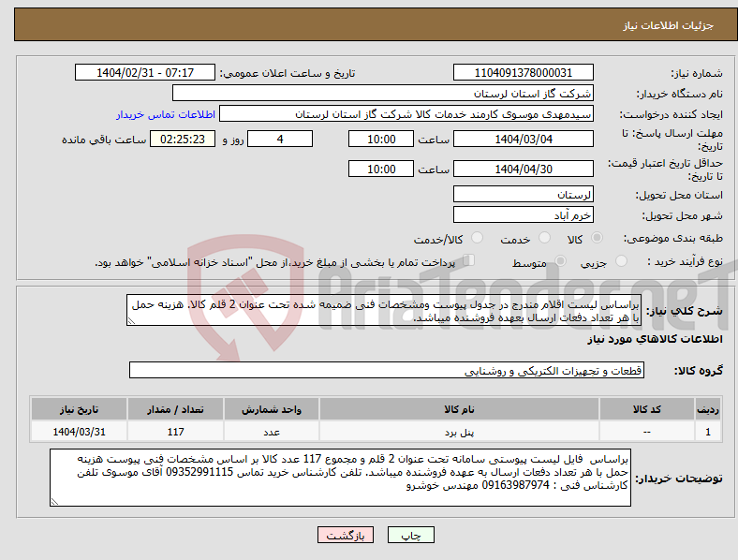Click the unit cell عدد
This screenshot has height=560, width=738.
pos(272,432)
